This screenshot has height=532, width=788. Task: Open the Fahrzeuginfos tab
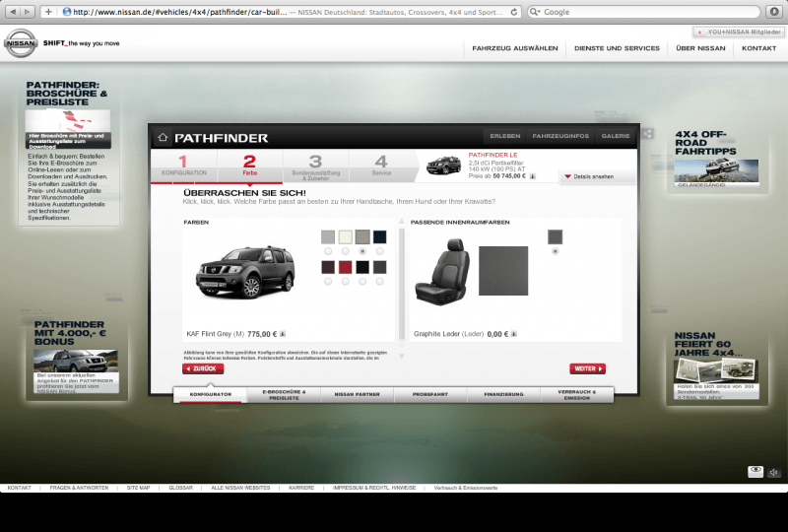pos(560,136)
